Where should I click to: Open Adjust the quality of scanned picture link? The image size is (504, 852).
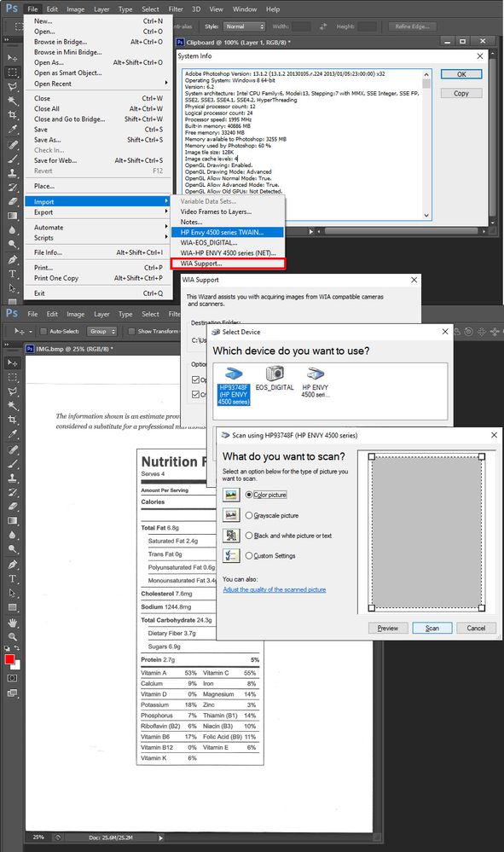click(275, 589)
